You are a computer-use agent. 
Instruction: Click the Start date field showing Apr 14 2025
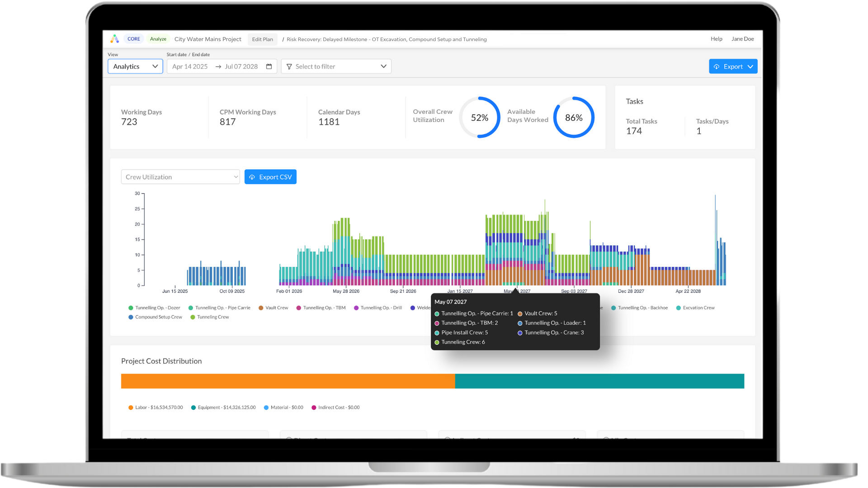click(189, 66)
